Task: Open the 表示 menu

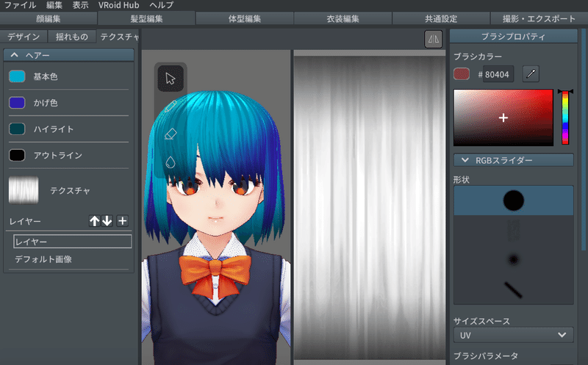Action: click(80, 5)
